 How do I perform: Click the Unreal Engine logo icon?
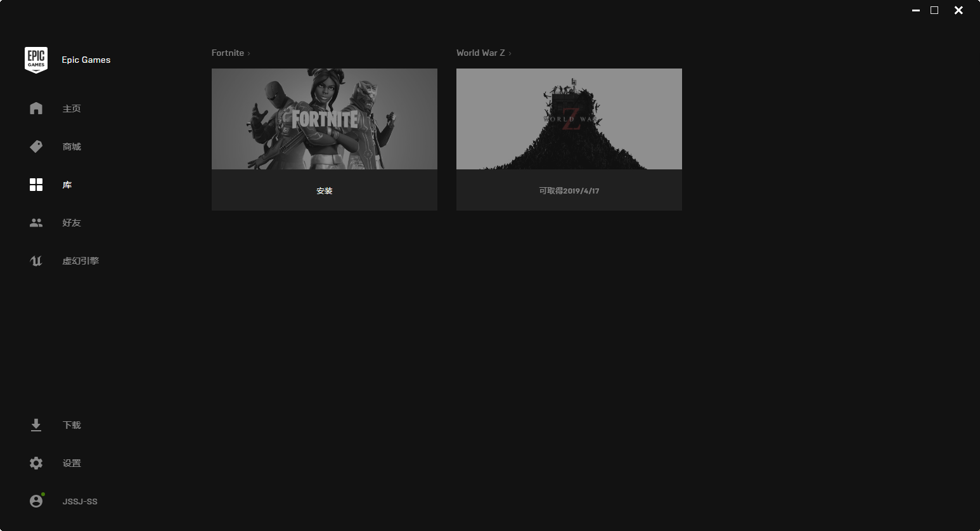point(36,261)
